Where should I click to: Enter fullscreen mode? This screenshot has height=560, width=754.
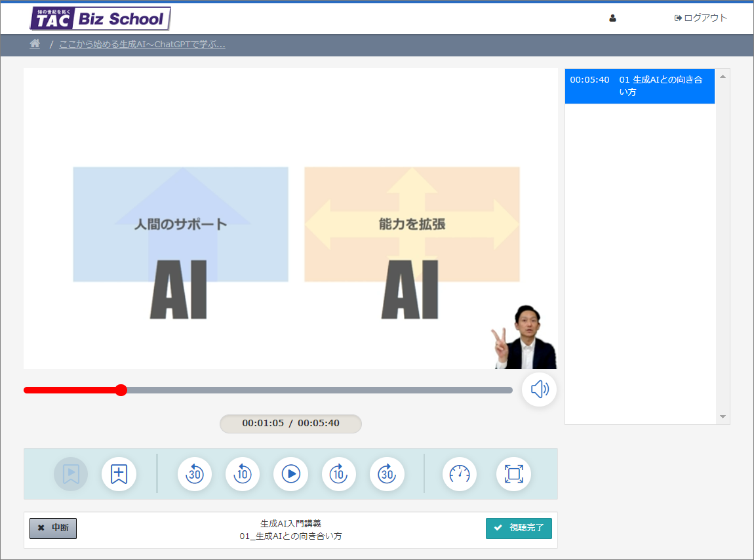[x=513, y=474]
